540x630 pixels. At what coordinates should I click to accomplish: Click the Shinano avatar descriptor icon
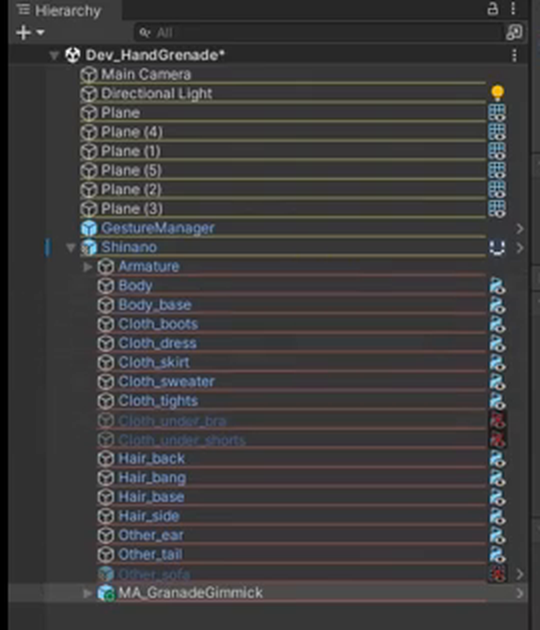coord(497,248)
